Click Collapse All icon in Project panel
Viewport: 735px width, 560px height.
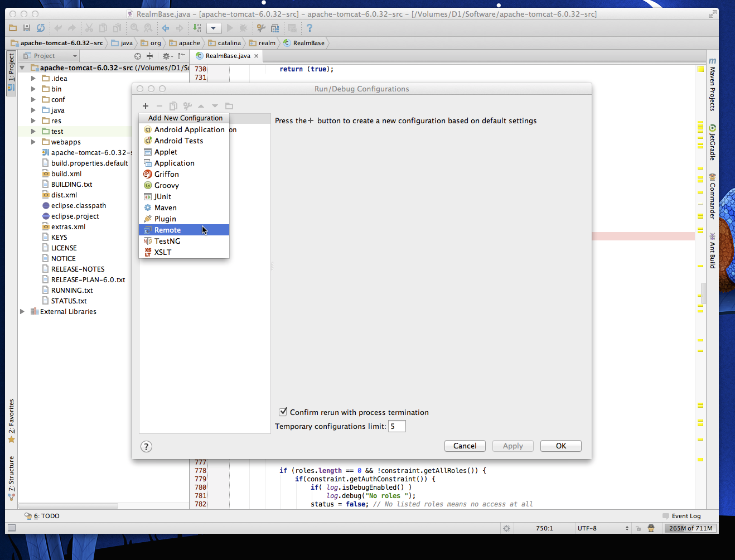149,56
